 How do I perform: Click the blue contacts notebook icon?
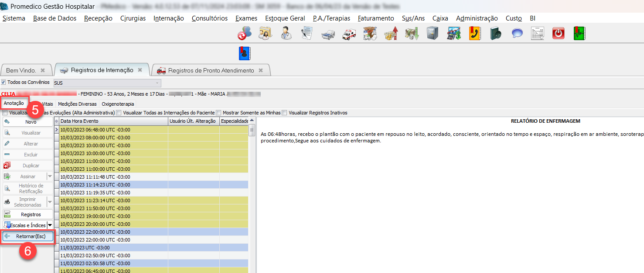pos(245,53)
